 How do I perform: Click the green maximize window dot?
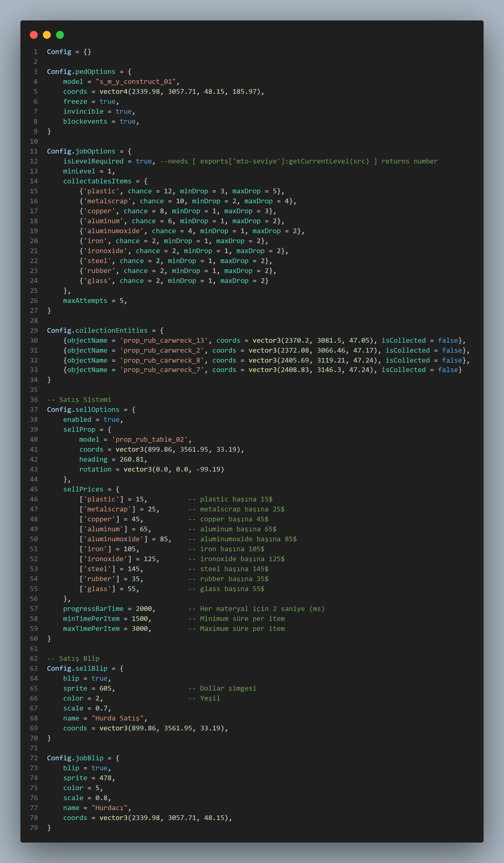click(60, 35)
